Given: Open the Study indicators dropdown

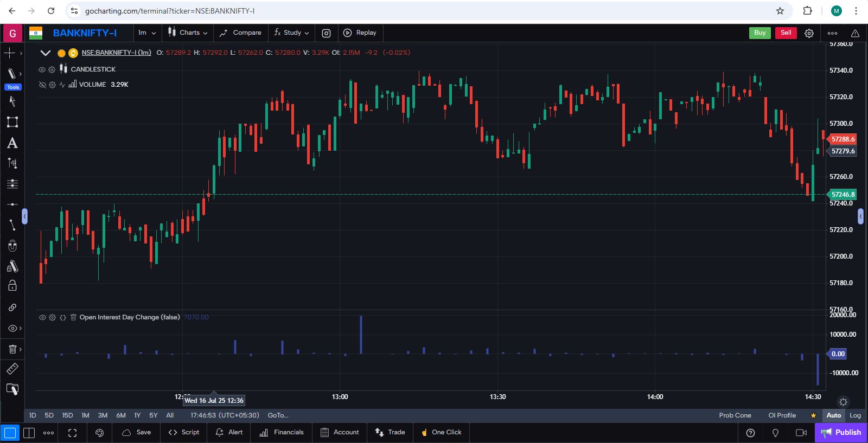Looking at the screenshot, I should click(x=292, y=33).
